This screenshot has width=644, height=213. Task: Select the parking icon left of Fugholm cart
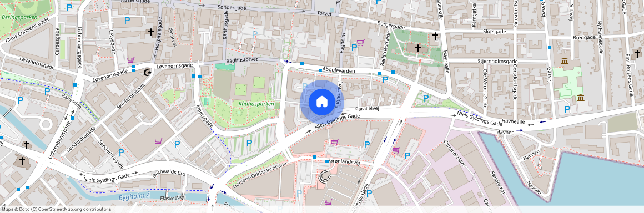[354, 47]
